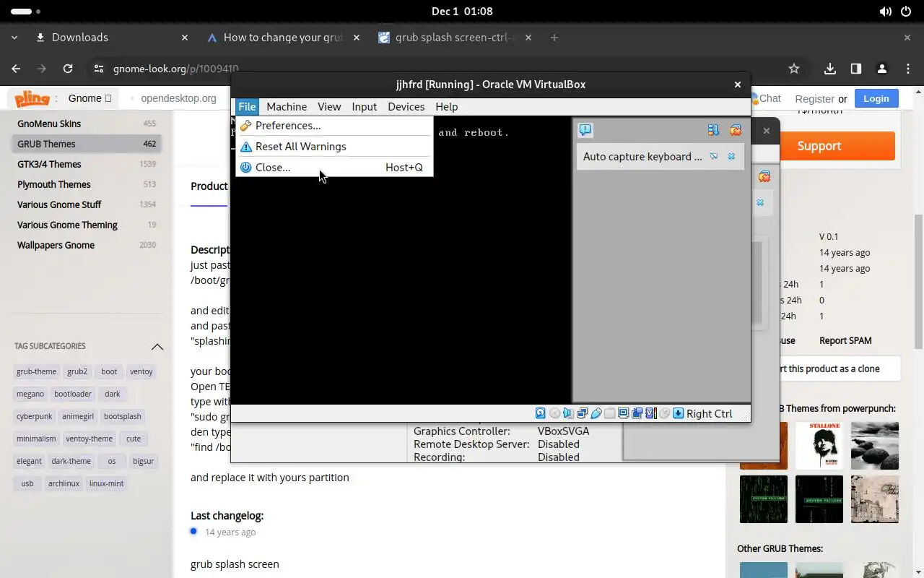The image size is (924, 578).
Task: Open the black-and-white stones theme thumbnail
Action: 875,446
